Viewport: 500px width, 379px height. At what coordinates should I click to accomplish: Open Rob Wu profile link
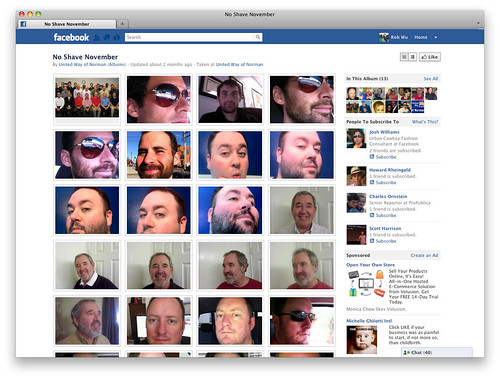tap(399, 37)
